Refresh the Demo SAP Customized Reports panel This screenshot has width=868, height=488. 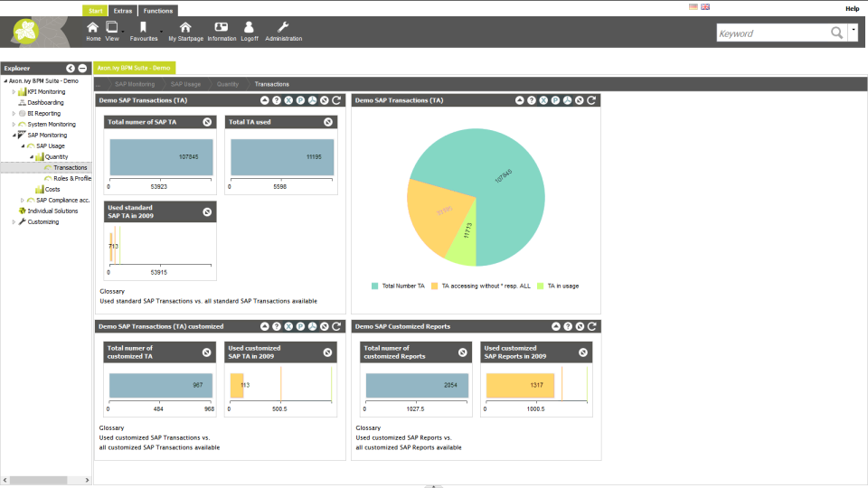click(x=591, y=326)
